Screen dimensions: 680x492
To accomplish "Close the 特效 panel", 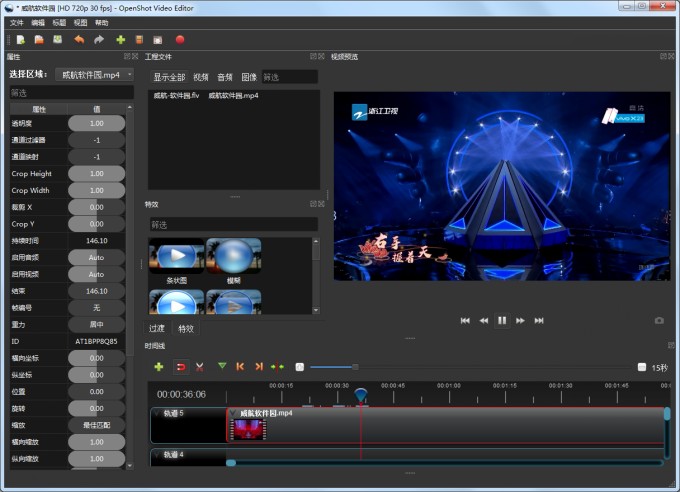I will [x=321, y=204].
